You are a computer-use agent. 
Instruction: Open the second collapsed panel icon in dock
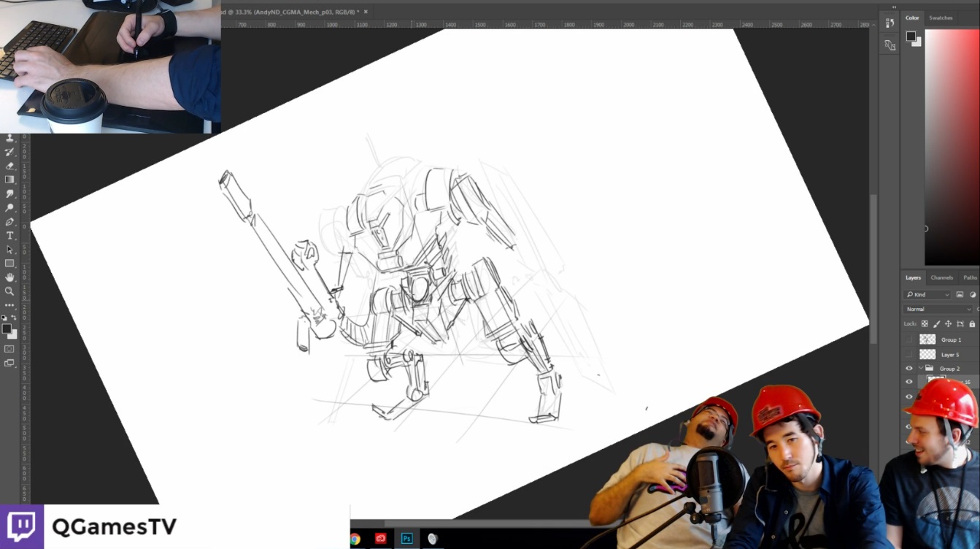pyautogui.click(x=890, y=45)
